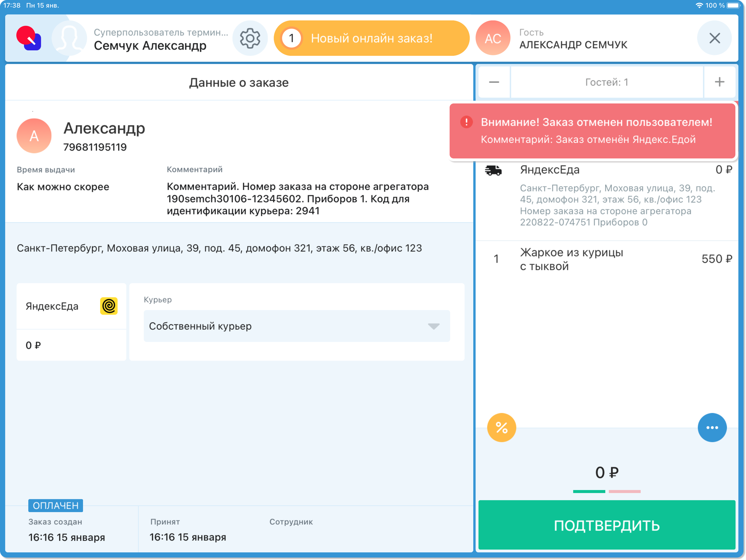Viewport: 746px width, 560px height.
Task: Tap the Yandex Eda spiral logo
Action: click(109, 306)
